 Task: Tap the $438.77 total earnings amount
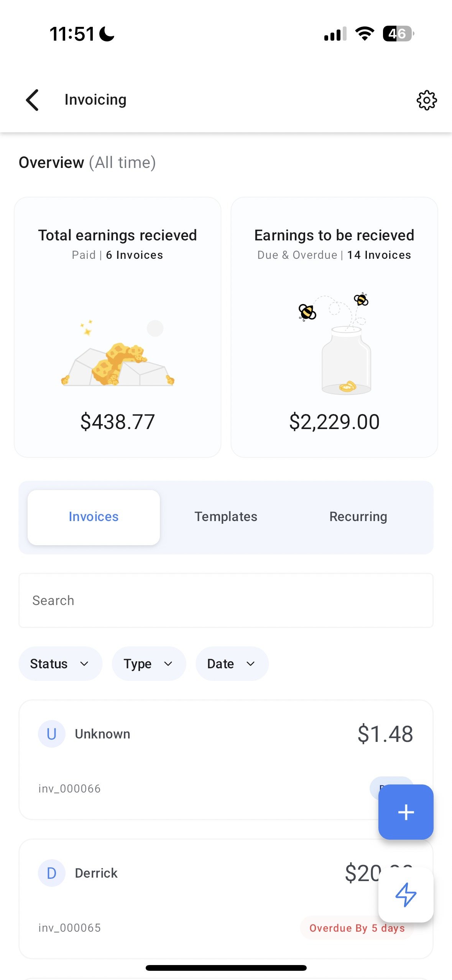point(118,422)
